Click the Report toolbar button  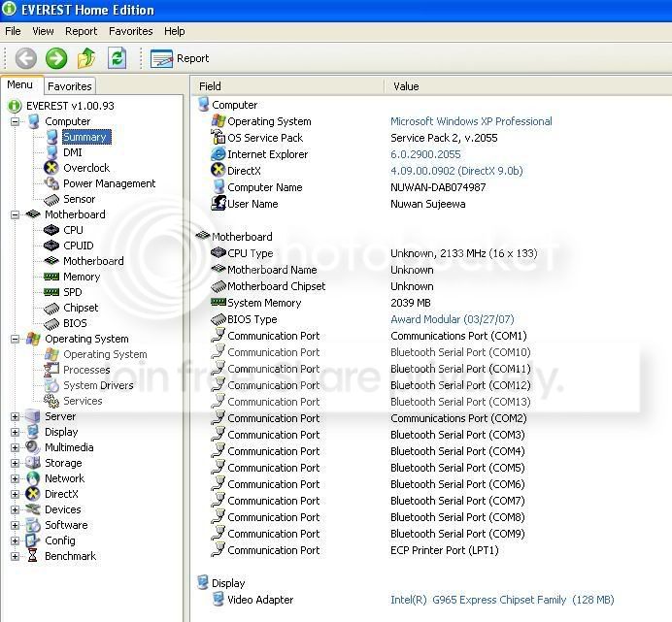coord(180,58)
